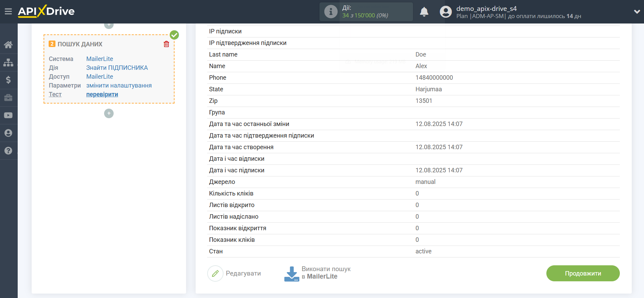This screenshot has height=298, width=644.
Task: Click Виконати пошук в MailerLite
Action: pos(326,273)
